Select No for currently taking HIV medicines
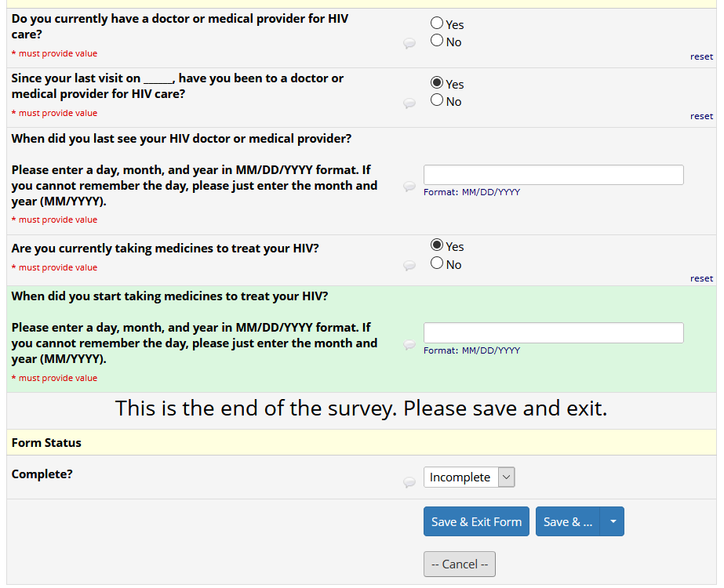The image size is (724, 588). [437, 263]
